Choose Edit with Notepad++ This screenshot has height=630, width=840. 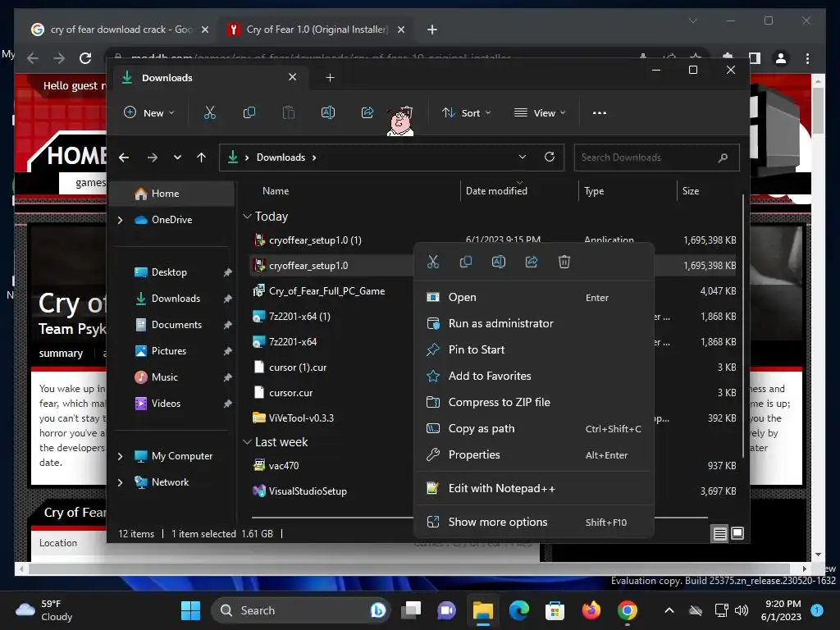coord(534,489)
